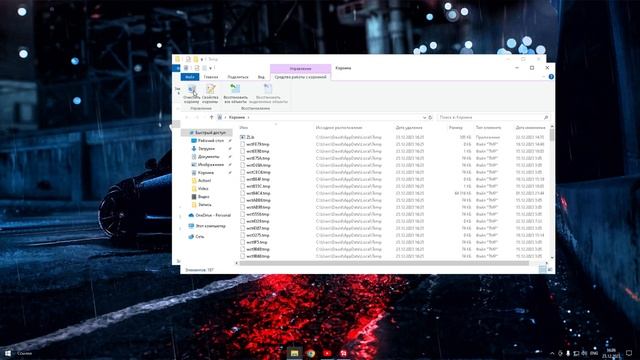Sort by Size (Размер) column header
Image resolution: width=640 pixels, height=360 pixels.
(456, 127)
